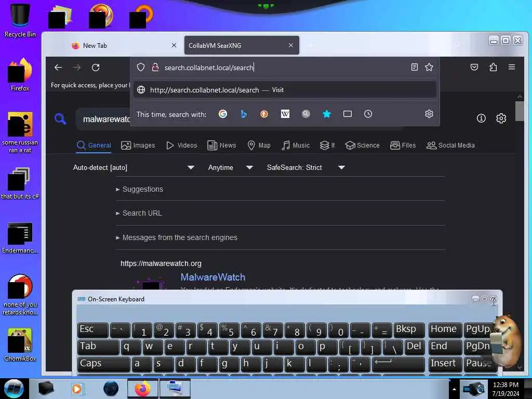Screen dimensions: 532x399
Task: Toggle reader view icon in address bar
Action: [414, 67]
